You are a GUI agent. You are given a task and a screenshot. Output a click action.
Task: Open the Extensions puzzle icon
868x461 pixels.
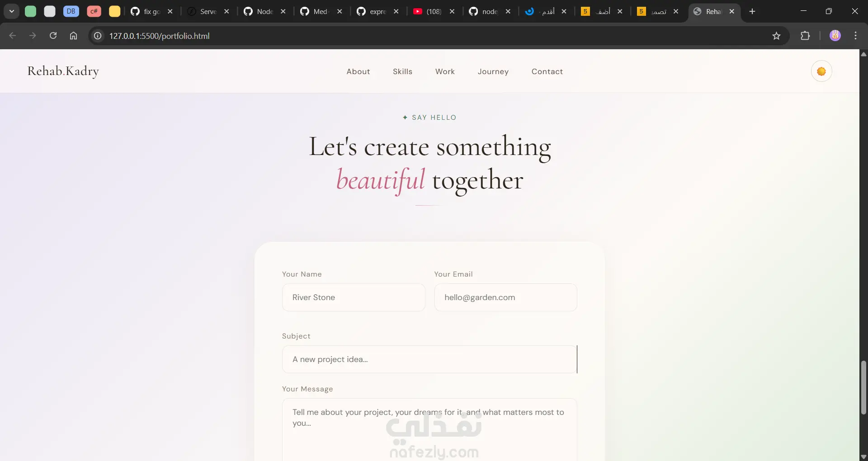(805, 36)
